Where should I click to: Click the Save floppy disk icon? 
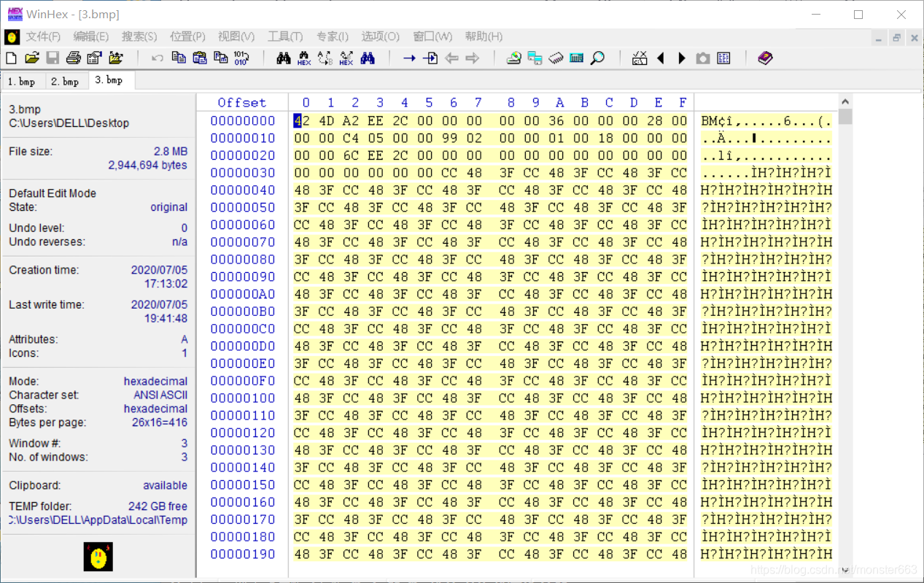(53, 58)
